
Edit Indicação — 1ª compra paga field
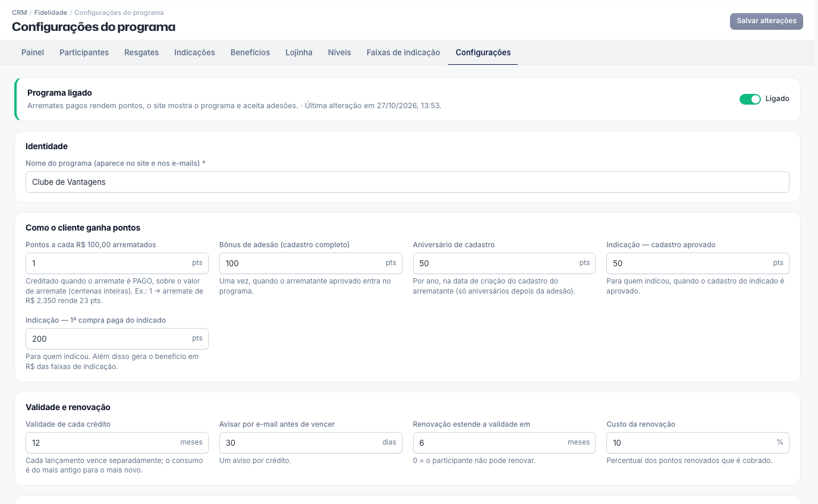(x=117, y=339)
